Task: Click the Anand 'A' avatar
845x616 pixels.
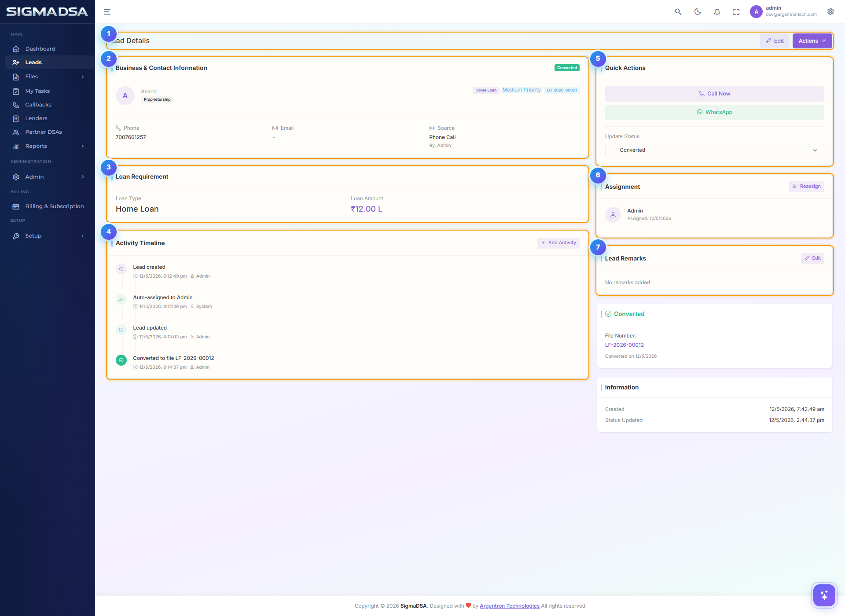Action: [125, 95]
